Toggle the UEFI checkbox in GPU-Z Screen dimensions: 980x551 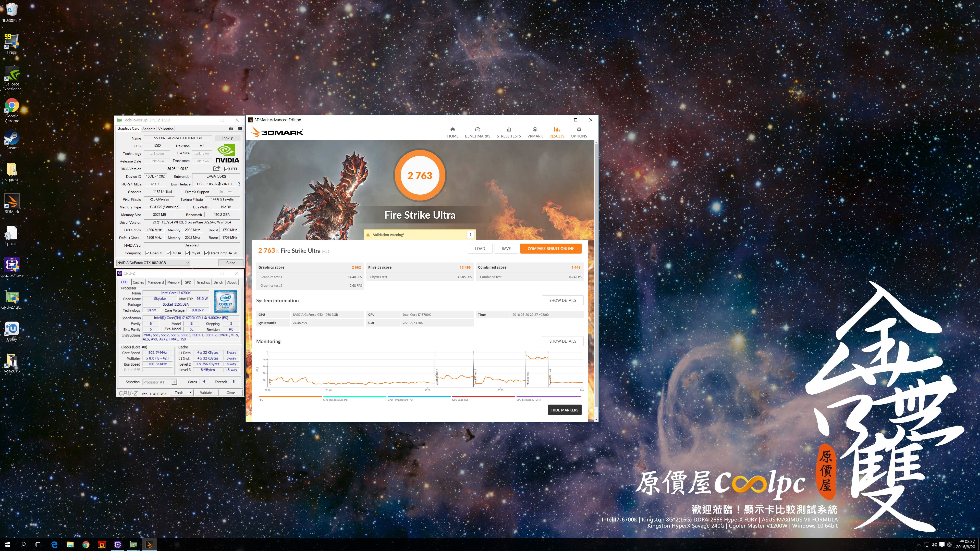click(226, 169)
